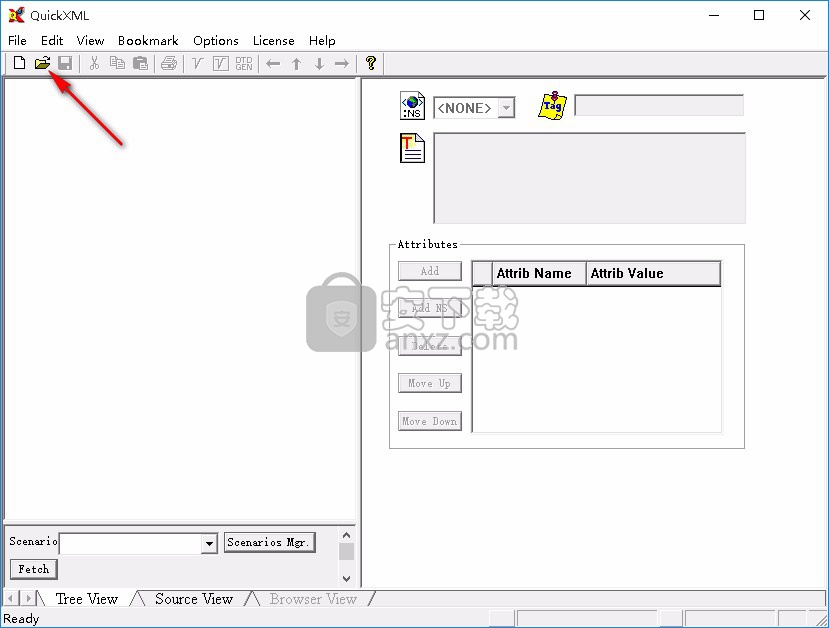Image resolution: width=829 pixels, height=628 pixels.
Task: Click the scenario panel scrollbar thumb
Action: (x=346, y=551)
